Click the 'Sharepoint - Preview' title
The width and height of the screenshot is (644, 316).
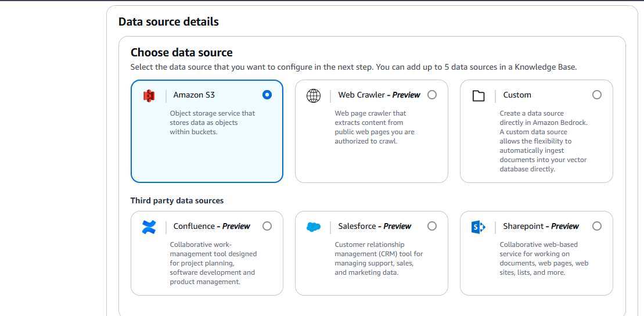(541, 226)
